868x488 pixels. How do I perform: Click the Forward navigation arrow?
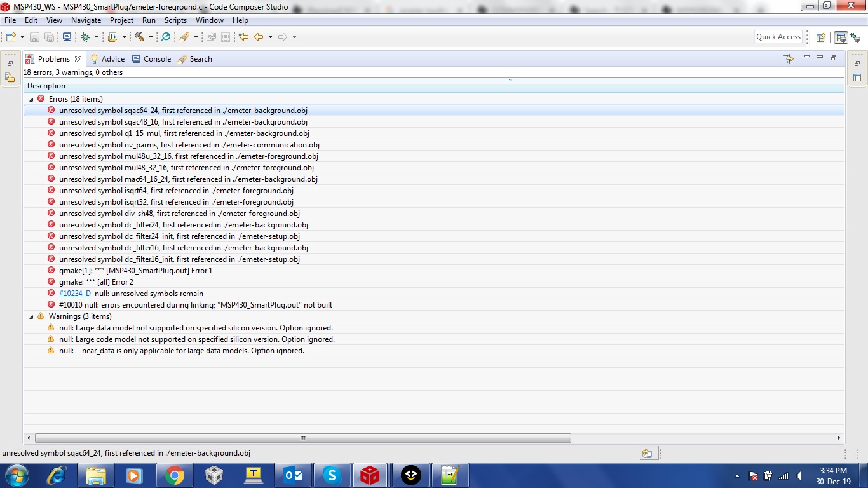pyautogui.click(x=283, y=37)
